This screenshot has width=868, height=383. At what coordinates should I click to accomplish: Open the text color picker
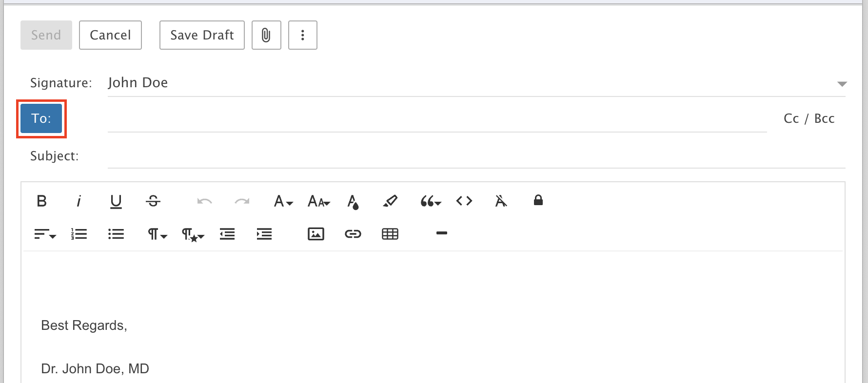click(353, 201)
